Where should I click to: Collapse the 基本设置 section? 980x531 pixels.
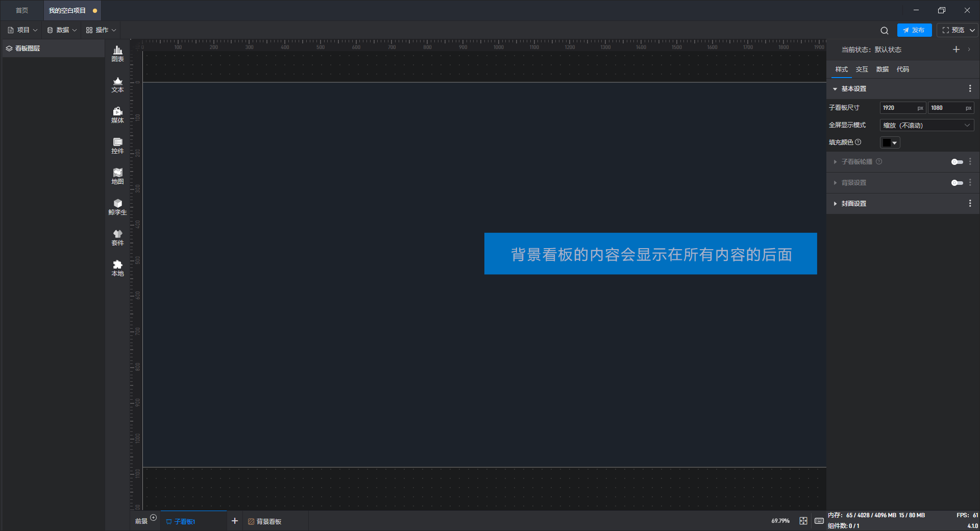[x=835, y=89]
